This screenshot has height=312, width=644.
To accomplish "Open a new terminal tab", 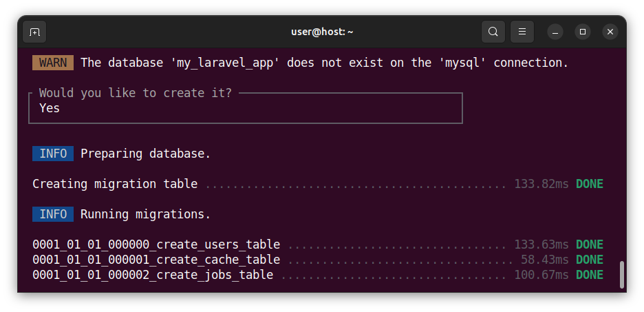I will pyautogui.click(x=34, y=32).
